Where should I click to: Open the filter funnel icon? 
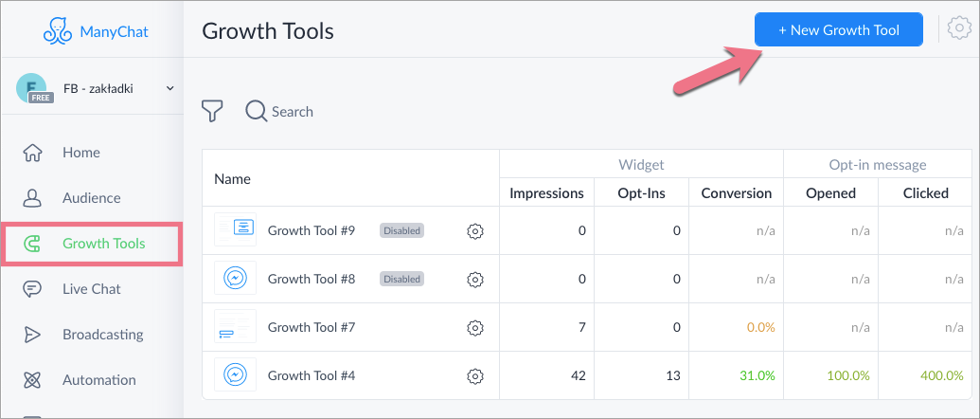tap(213, 112)
